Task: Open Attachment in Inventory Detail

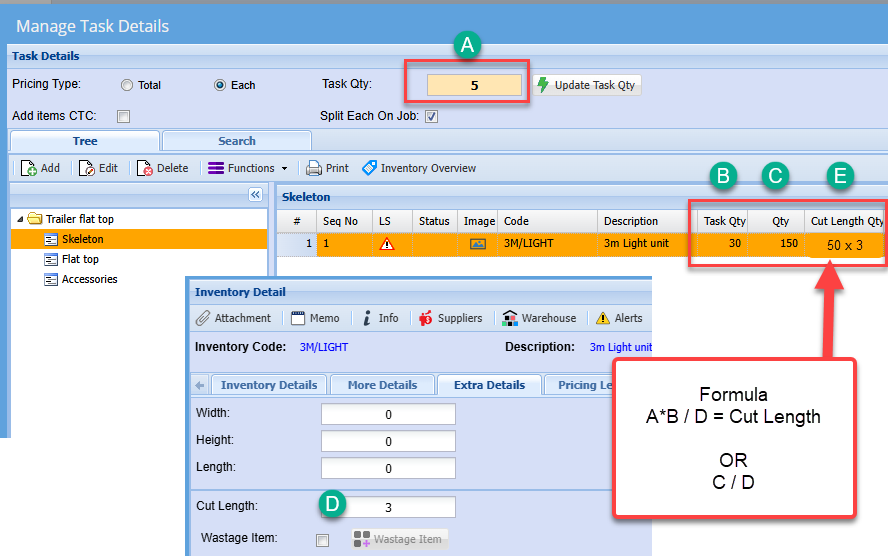Action: coord(233,318)
